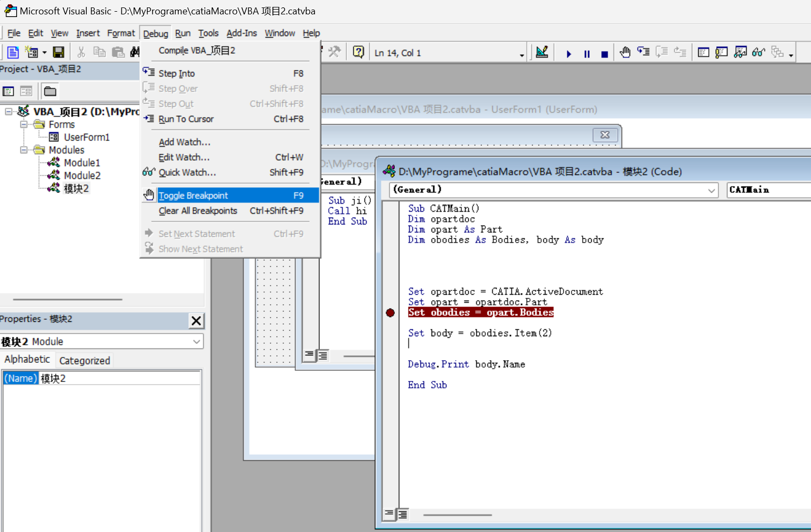Open VBA Help question mark icon
The width and height of the screenshot is (811, 532).
tap(358, 52)
